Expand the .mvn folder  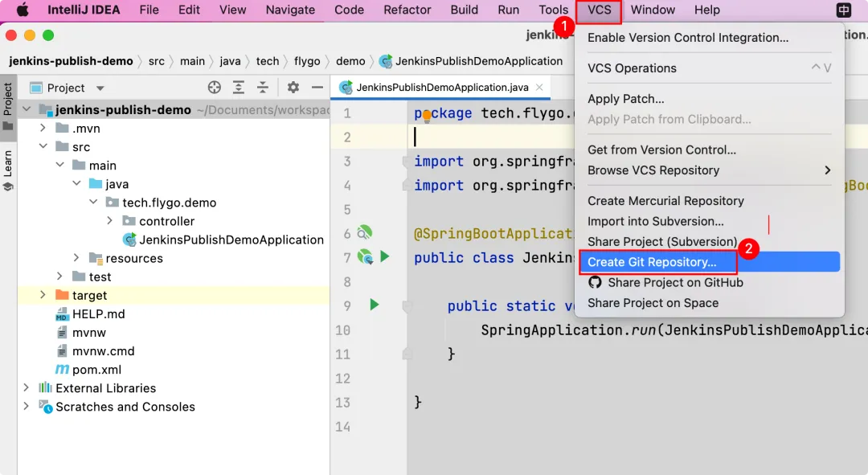(43, 128)
